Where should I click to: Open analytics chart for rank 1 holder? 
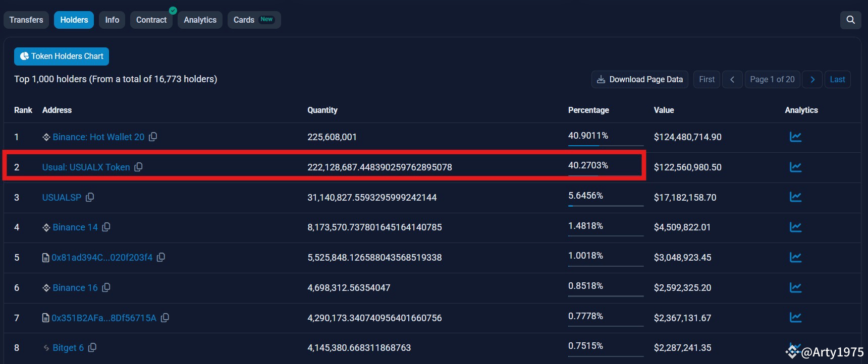[795, 137]
